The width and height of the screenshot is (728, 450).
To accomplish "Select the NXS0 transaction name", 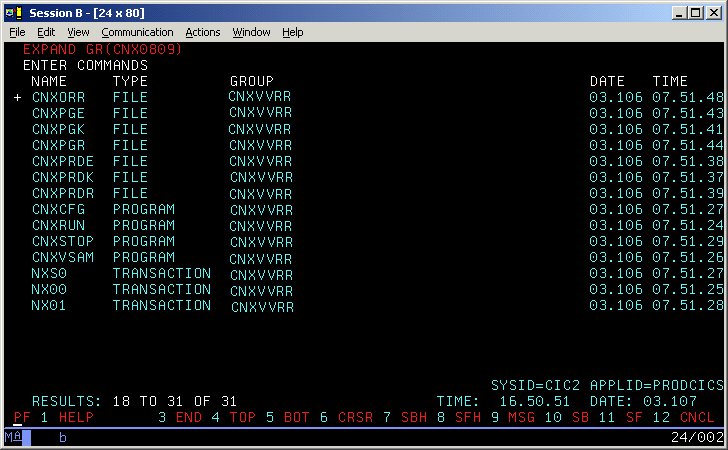I will tap(49, 273).
